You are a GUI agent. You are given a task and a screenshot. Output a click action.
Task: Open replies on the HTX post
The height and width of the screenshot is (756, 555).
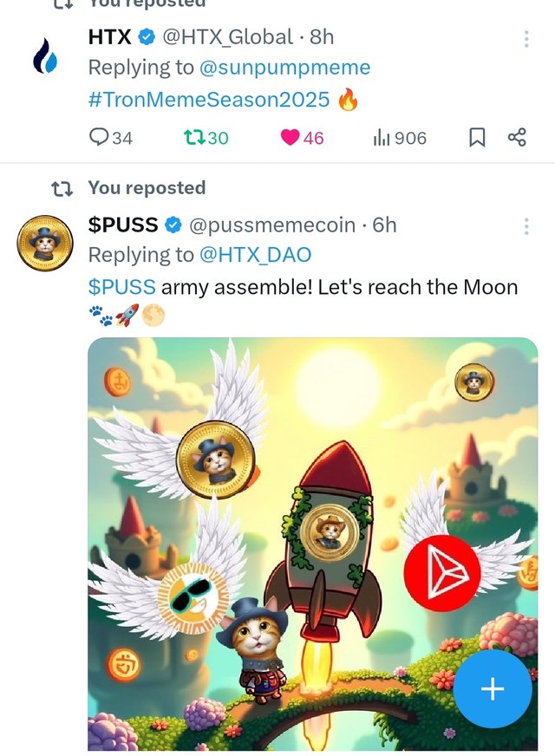[110, 138]
